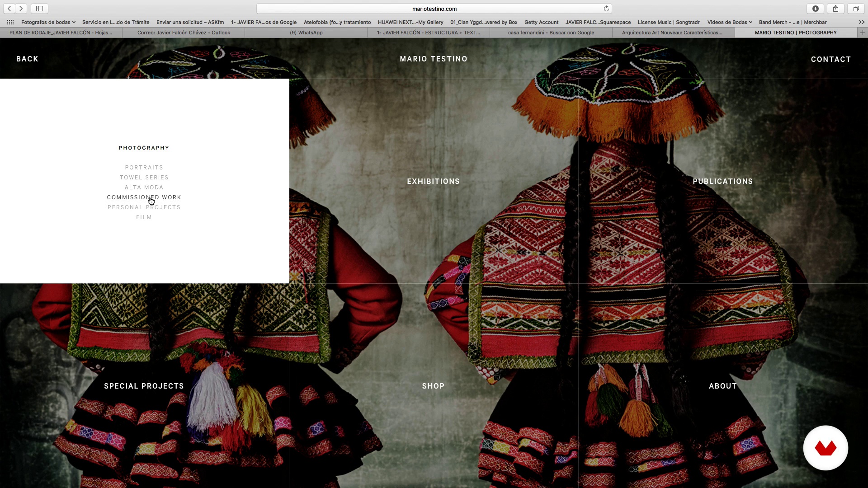Open License Music | Songtradr bookmark
The image size is (868, 488).
coord(669,22)
